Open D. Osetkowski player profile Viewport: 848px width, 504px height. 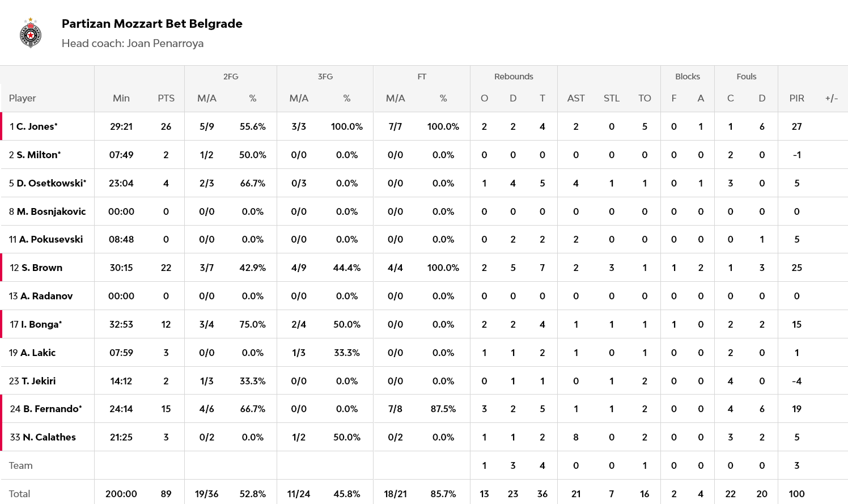[51, 183]
